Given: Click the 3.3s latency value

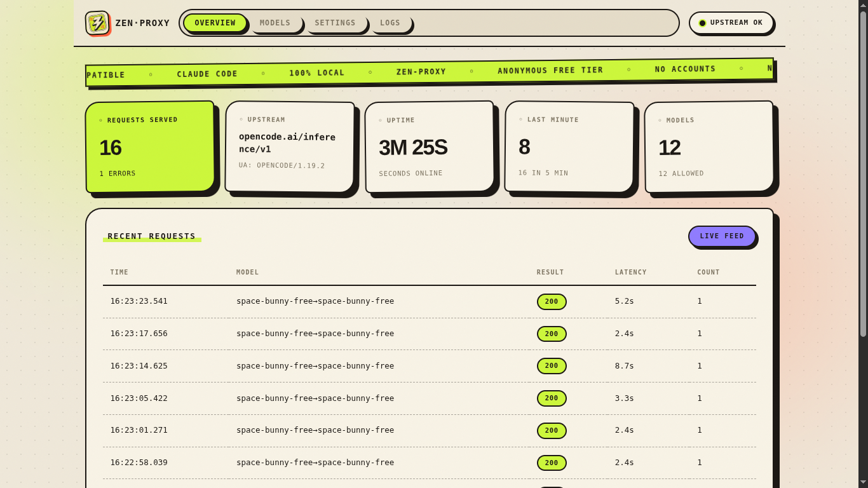Looking at the screenshot, I should [625, 398].
